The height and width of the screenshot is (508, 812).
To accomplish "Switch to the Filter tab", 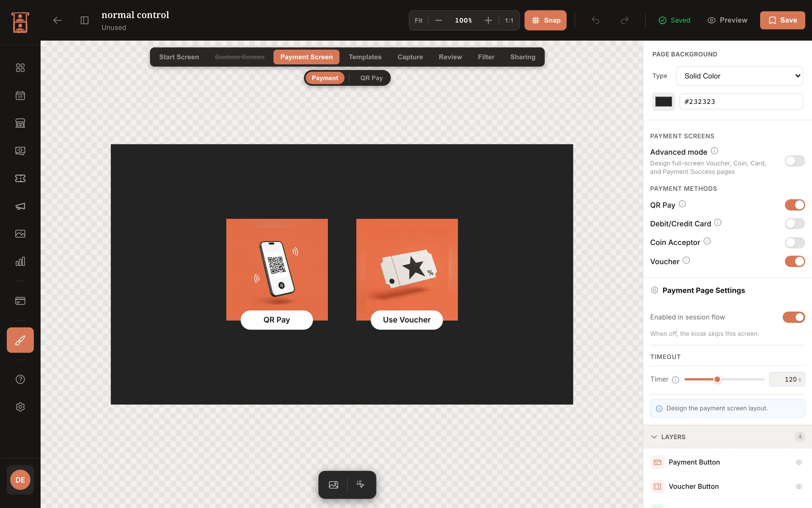I will click(x=486, y=57).
